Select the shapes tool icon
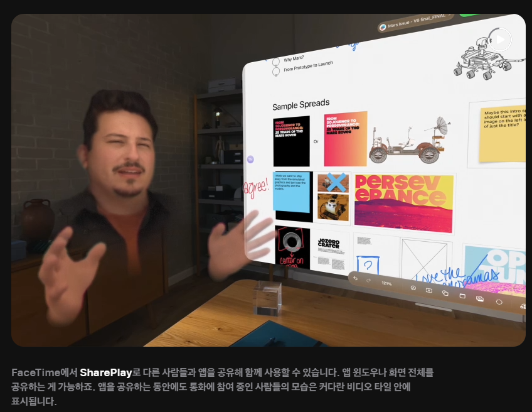Viewport: 532px width, 412px height. (x=445, y=293)
